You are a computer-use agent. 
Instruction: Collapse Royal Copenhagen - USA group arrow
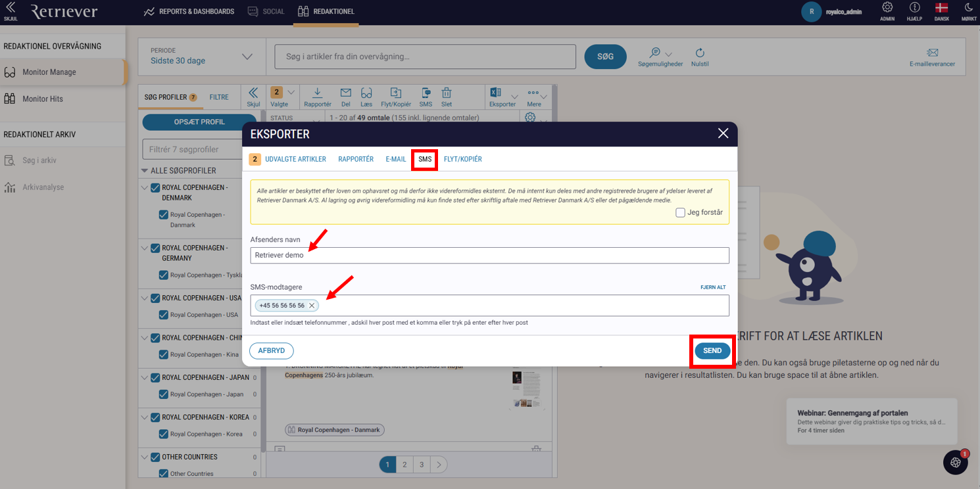(145, 298)
